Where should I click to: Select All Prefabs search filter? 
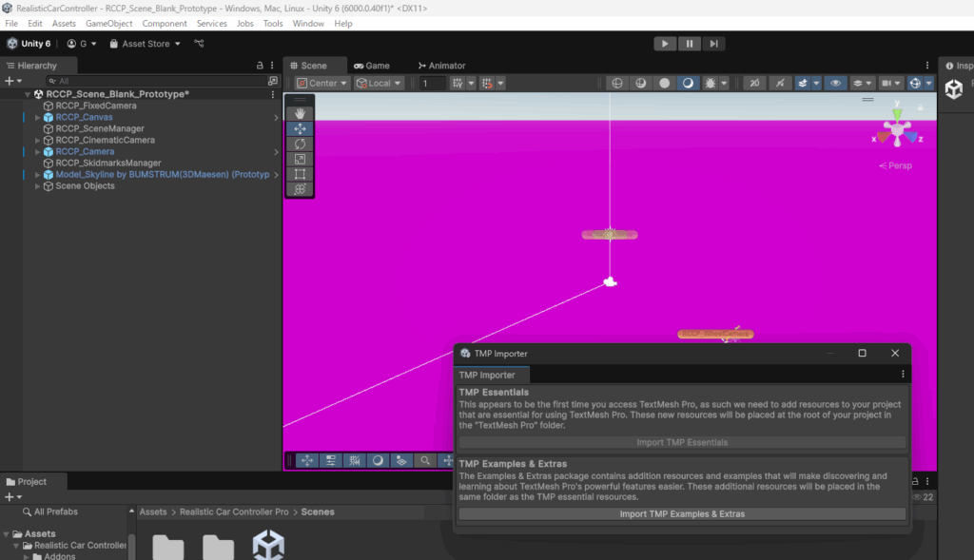click(50, 512)
